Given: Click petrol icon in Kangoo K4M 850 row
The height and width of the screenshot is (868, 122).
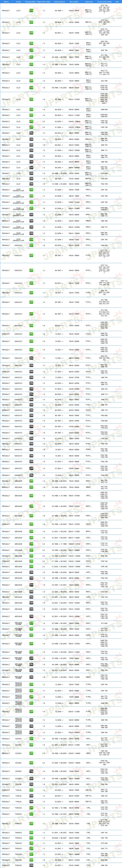Looking at the screenshot, I should [x=31, y=245].
